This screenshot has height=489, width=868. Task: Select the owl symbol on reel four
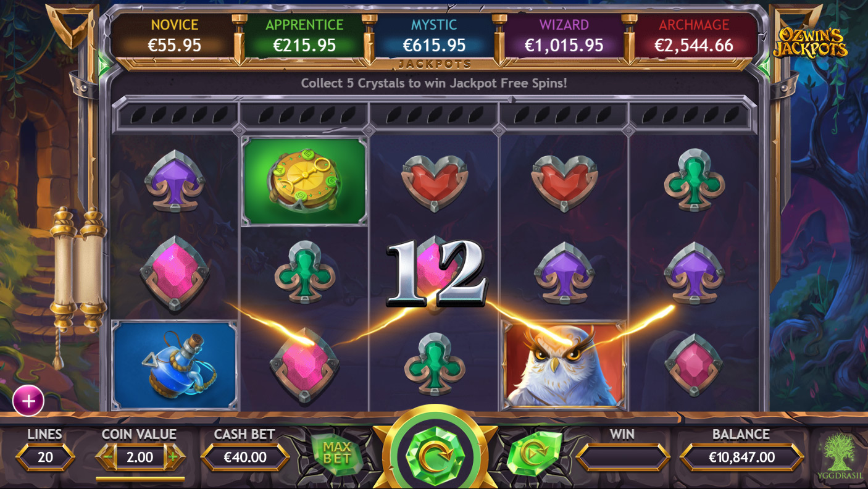(x=564, y=364)
